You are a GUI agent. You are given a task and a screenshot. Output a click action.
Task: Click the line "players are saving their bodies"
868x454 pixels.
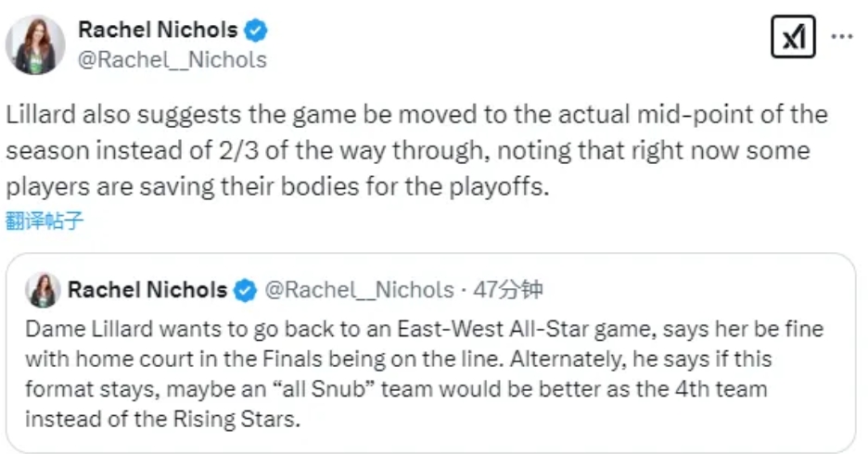click(277, 186)
